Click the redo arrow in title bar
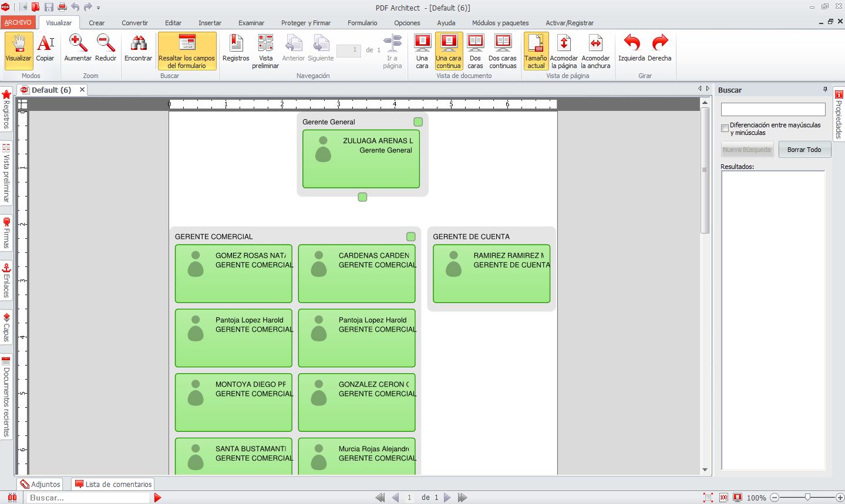This screenshot has width=845, height=504. point(88,7)
